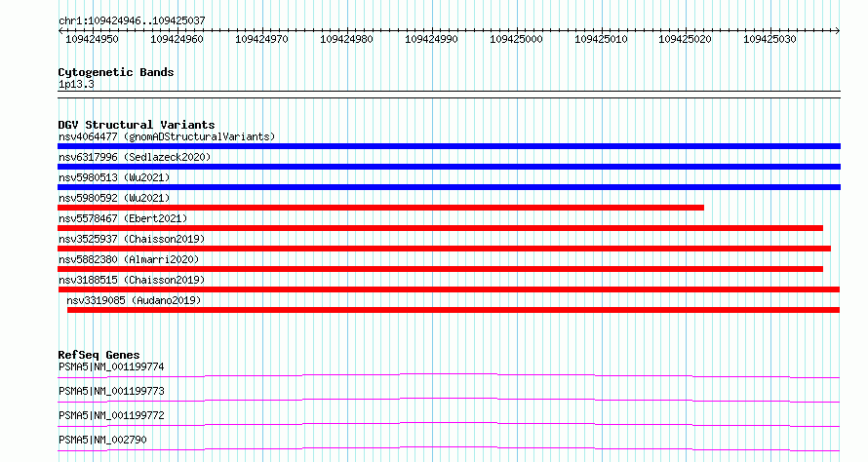Open variant nsv6317996 Sedlazeck2020 label
Screen dimensions: 868x462
click(135, 157)
